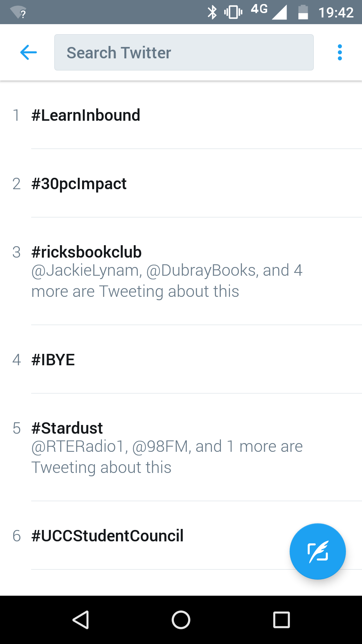
Task: Tap the Android recent apps square
Action: coord(282,620)
